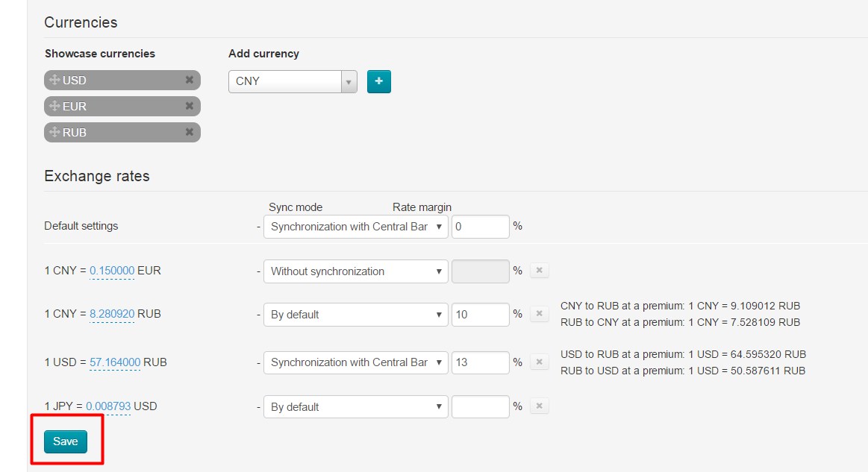Image resolution: width=868 pixels, height=472 pixels.
Task: Click the Showcase currencies label
Action: click(x=100, y=54)
